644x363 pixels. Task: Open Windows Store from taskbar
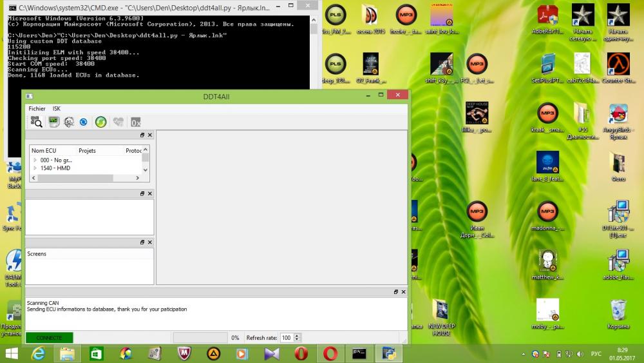(x=96, y=353)
